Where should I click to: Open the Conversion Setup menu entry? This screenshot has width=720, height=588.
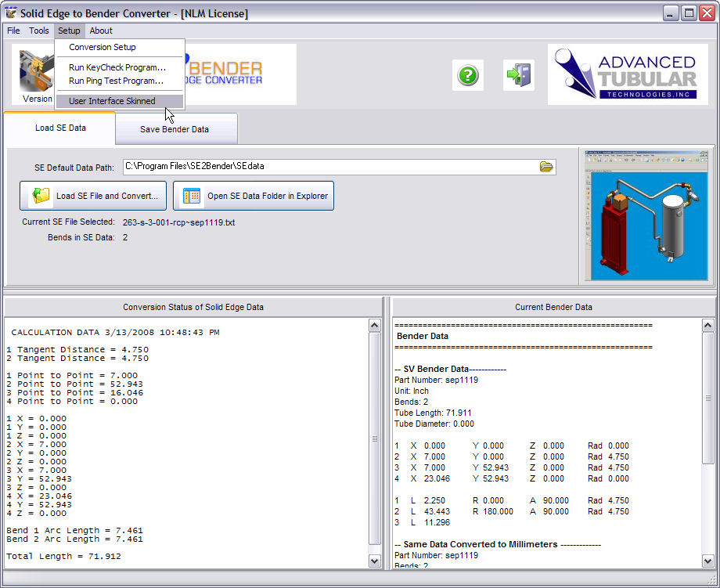[x=102, y=47]
